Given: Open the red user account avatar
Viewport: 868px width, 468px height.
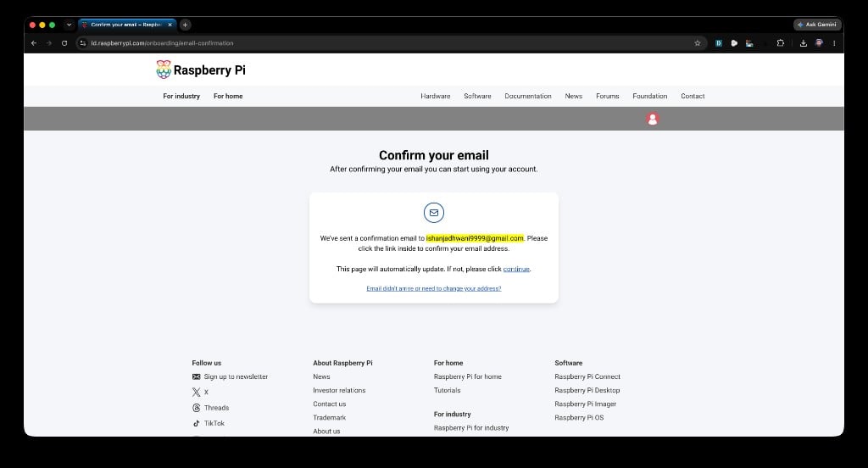Looking at the screenshot, I should tap(652, 119).
